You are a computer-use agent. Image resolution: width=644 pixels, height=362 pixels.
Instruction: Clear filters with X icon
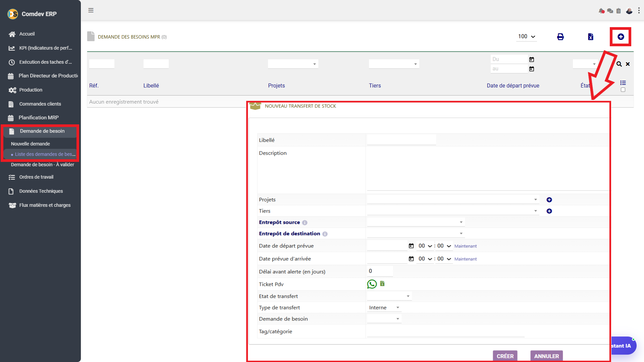(628, 64)
